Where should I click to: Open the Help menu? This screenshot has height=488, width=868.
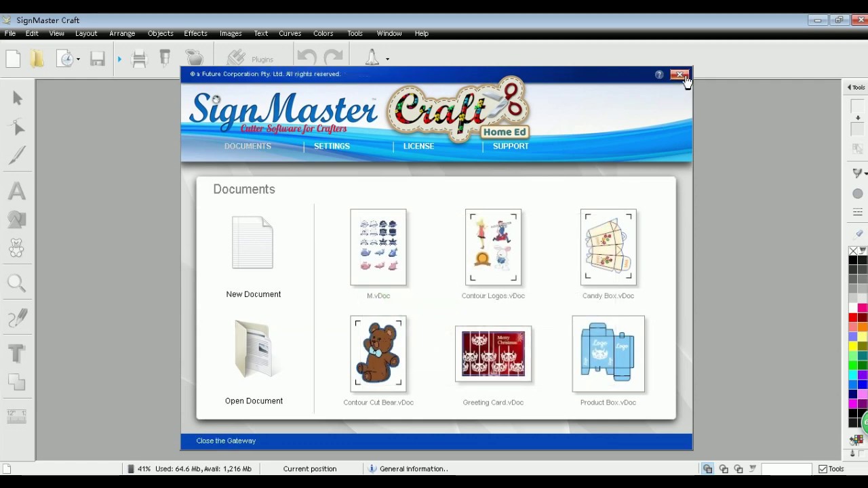(421, 33)
